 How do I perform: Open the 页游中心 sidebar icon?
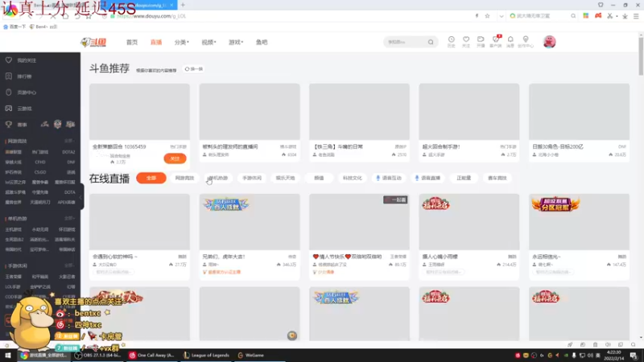(9, 93)
